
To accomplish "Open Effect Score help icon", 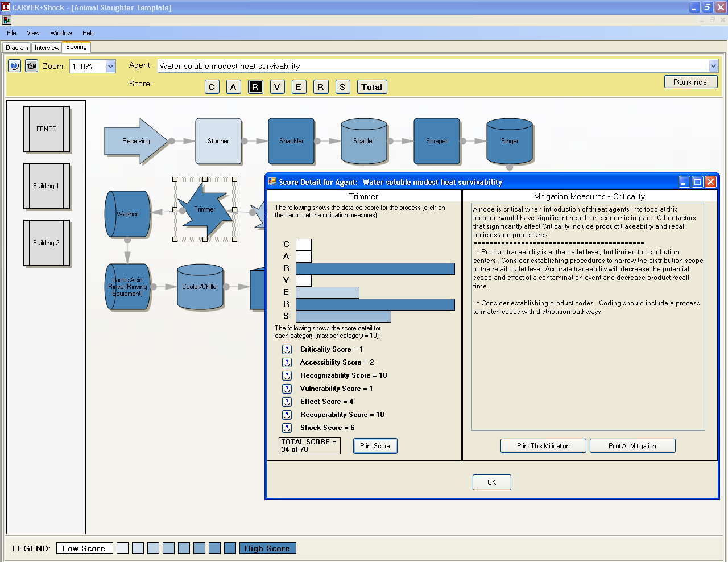I will (x=287, y=402).
